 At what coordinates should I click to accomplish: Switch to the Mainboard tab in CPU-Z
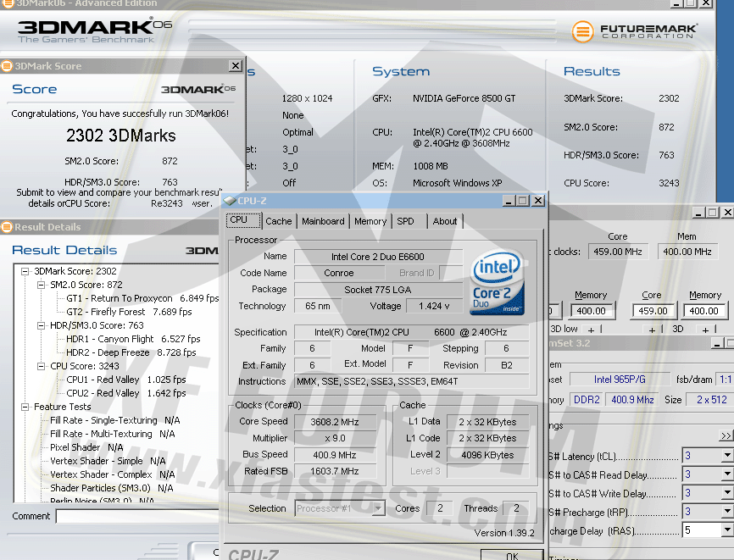tap(323, 221)
